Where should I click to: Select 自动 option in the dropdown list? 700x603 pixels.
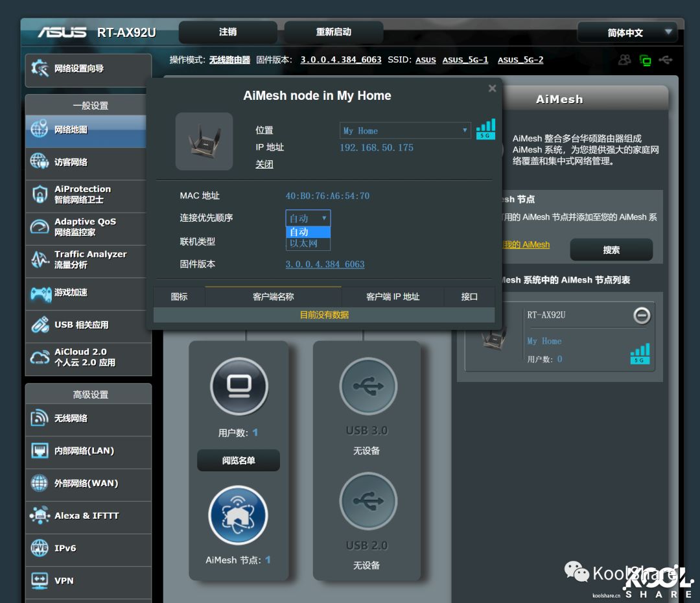click(x=308, y=232)
